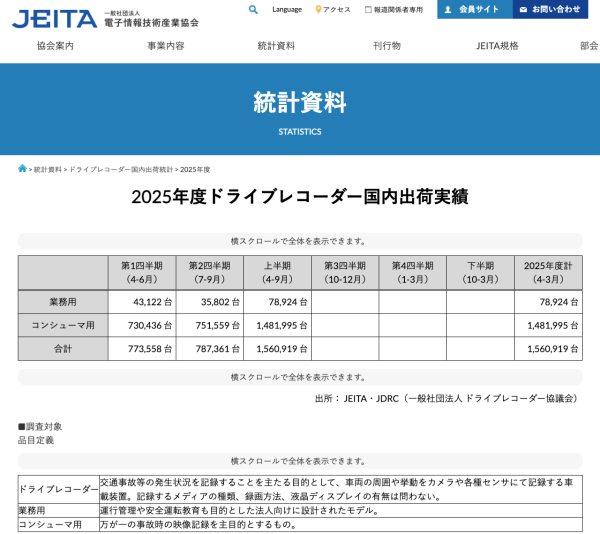
Task: Click the 787,361 台 cell
Action: (x=210, y=348)
